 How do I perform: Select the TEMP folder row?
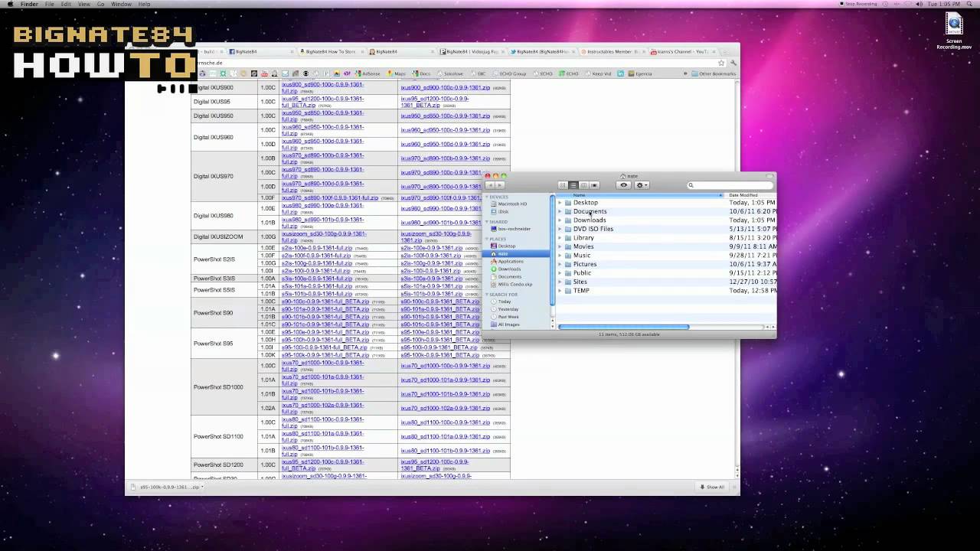pos(666,291)
